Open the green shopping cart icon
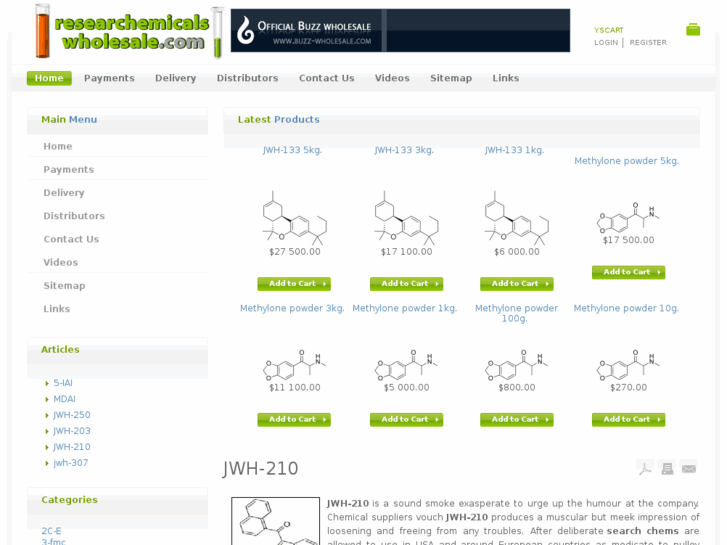This screenshot has width=727, height=545. click(x=693, y=30)
